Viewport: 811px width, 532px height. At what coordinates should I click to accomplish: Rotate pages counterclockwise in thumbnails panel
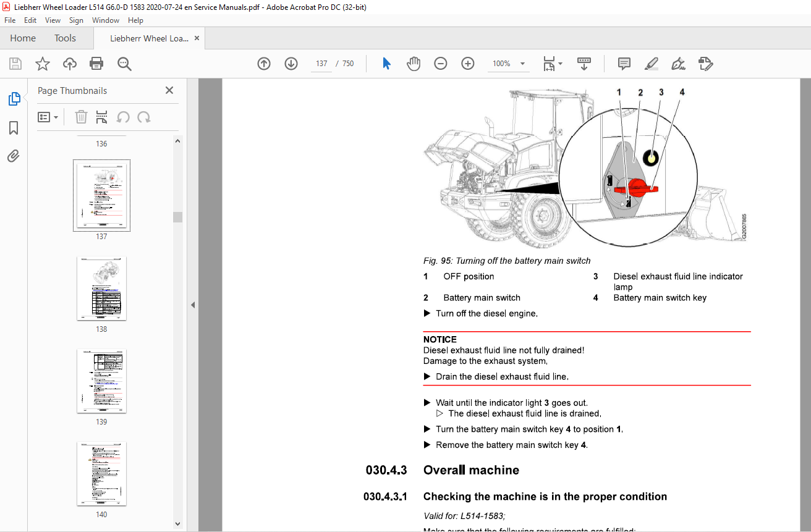pos(123,117)
